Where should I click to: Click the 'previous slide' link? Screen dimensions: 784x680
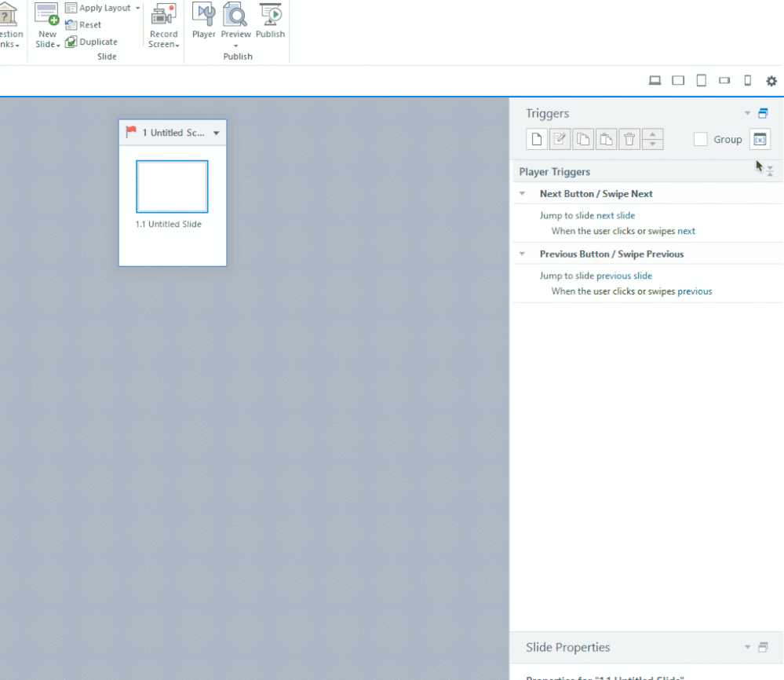point(624,275)
